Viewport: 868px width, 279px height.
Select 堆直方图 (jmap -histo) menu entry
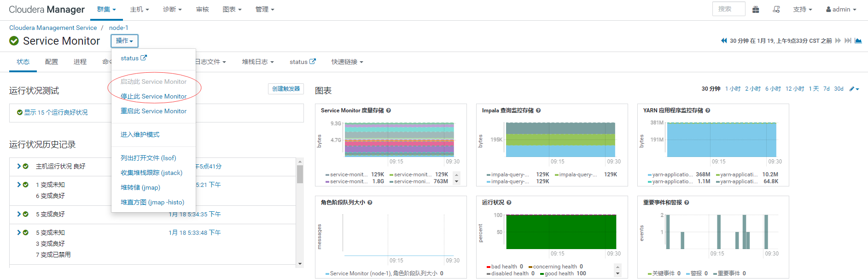click(x=153, y=202)
